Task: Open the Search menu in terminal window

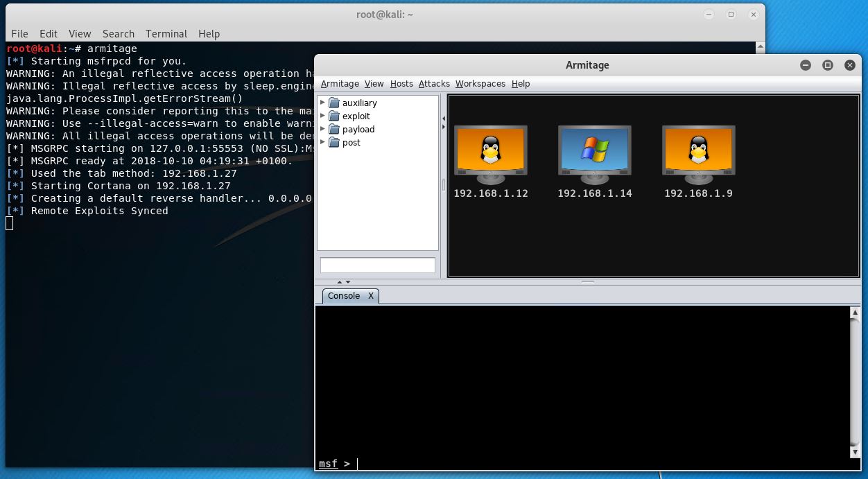Action: pyautogui.click(x=119, y=33)
